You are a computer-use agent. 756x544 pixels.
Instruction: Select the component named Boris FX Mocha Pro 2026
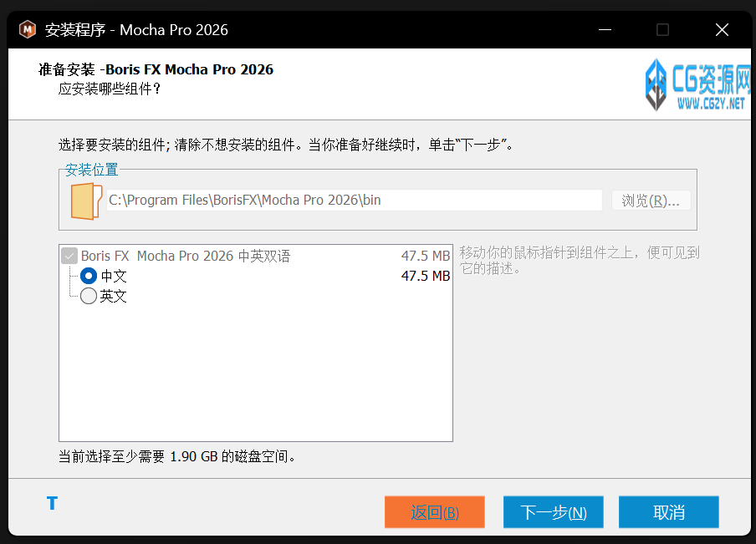tap(184, 256)
